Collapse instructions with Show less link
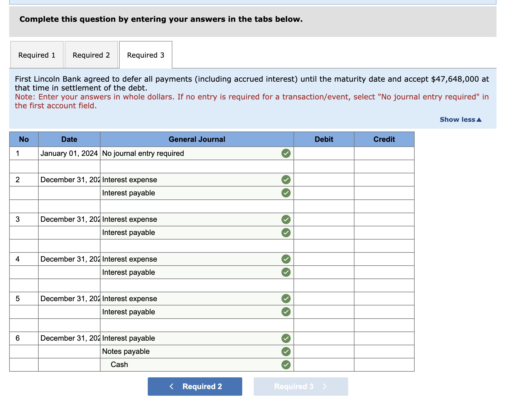This screenshot has width=532, height=404. [x=461, y=119]
